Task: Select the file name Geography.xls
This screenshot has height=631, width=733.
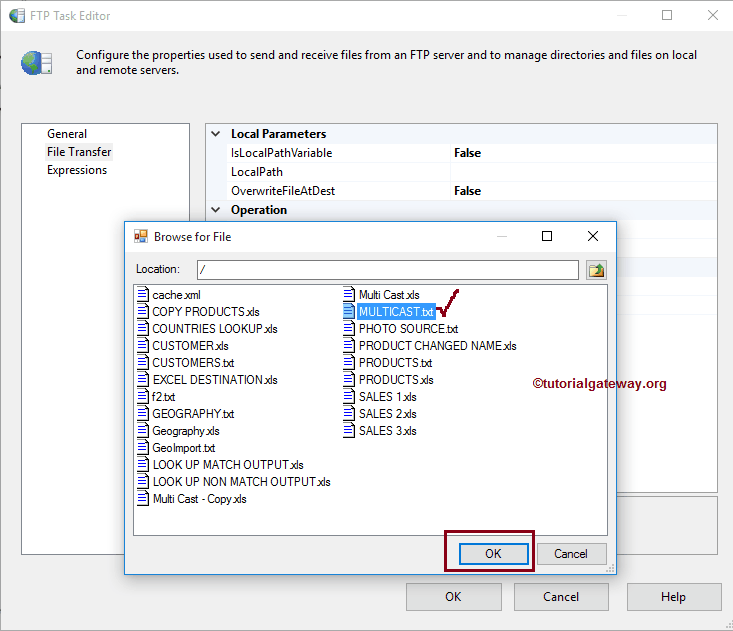Action: click(186, 431)
